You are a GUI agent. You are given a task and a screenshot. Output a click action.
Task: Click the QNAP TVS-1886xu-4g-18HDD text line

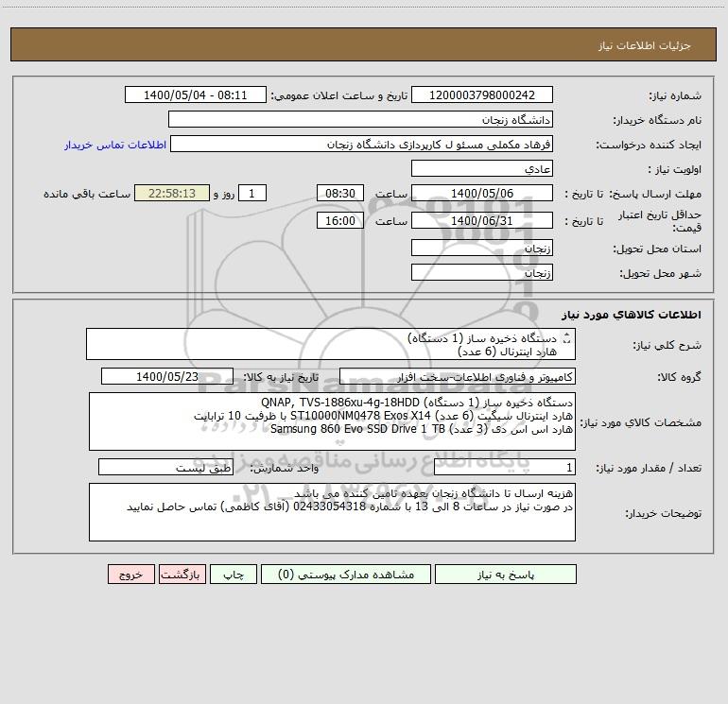point(416,402)
